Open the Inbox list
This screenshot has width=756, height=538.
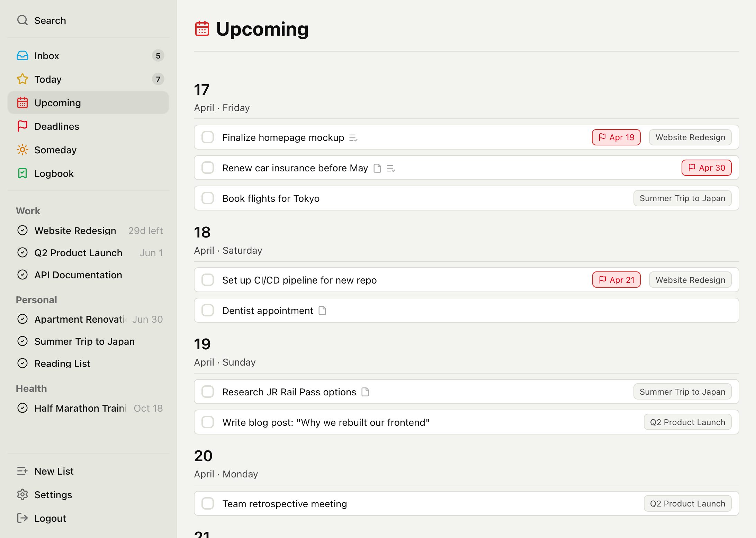pos(88,56)
